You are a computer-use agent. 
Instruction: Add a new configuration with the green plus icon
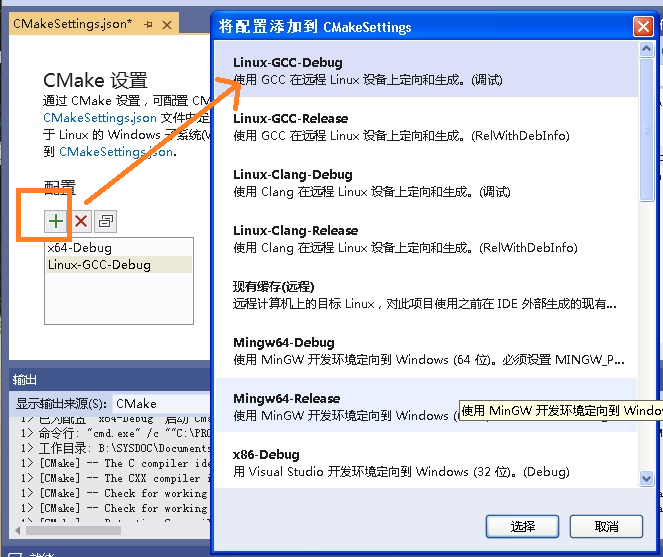(55, 221)
